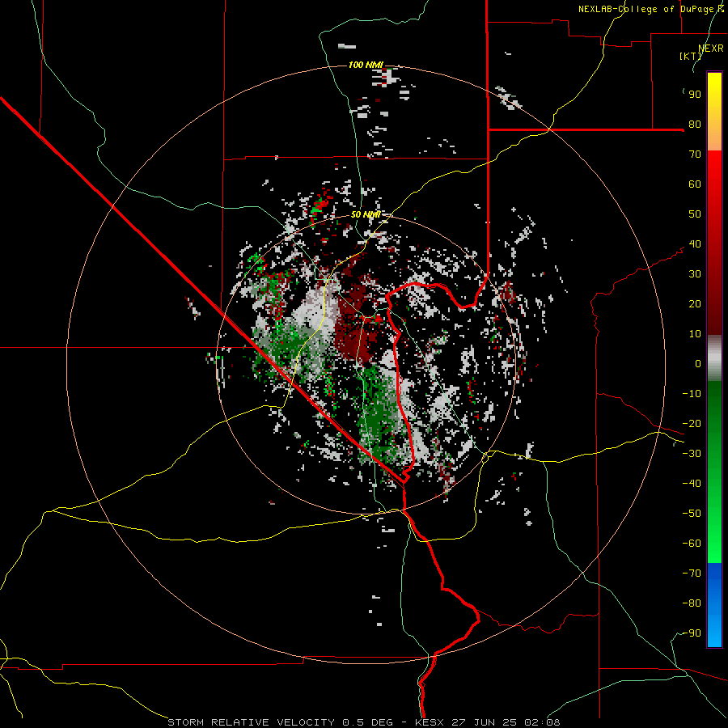
Task: Click the '0.5 DEG' elevation text
Action: 368,722
